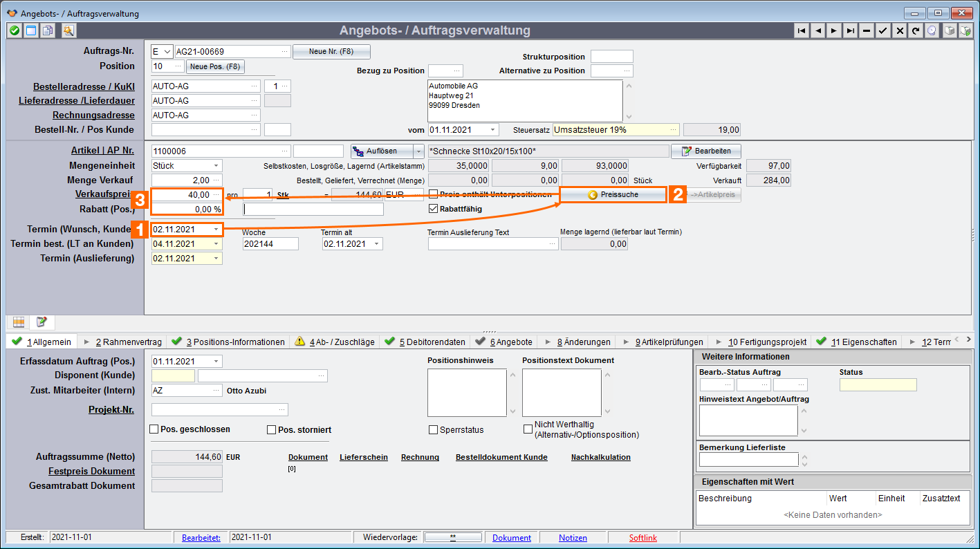Screen dimensions: 980x549
Task: Click the Lieferschein link
Action: click(364, 457)
